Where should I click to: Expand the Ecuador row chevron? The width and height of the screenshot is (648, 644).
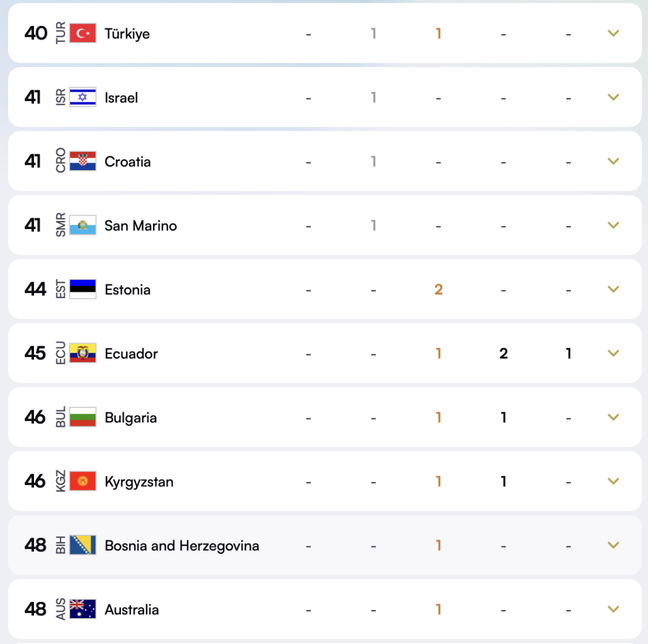coord(613,353)
